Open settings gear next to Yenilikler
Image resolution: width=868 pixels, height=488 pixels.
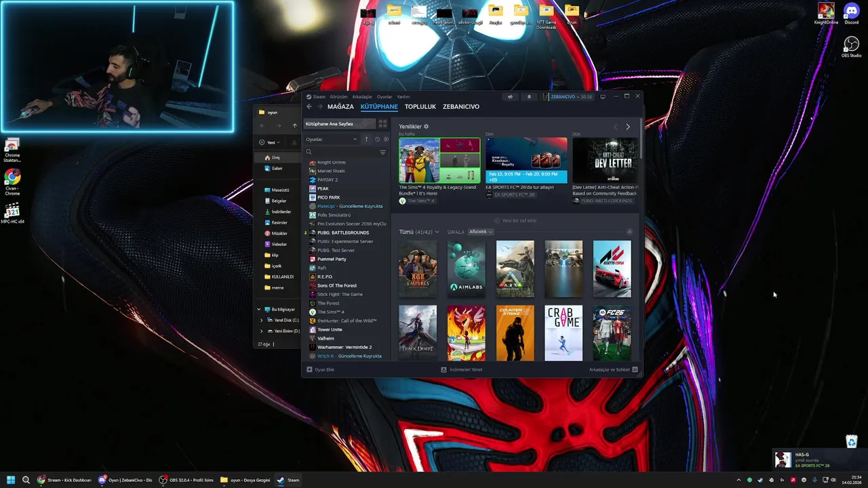click(426, 127)
